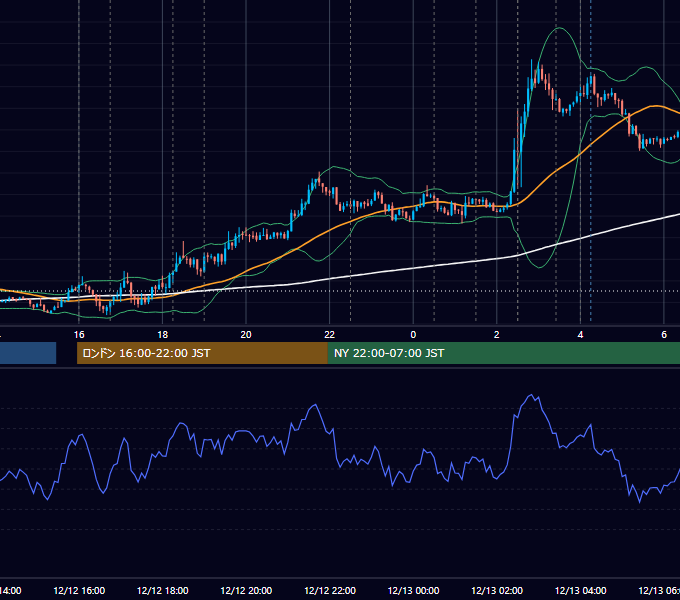Screen dimensions: 680x600
Task: Click the 12/13 00:00 date label
Action: tap(413, 590)
